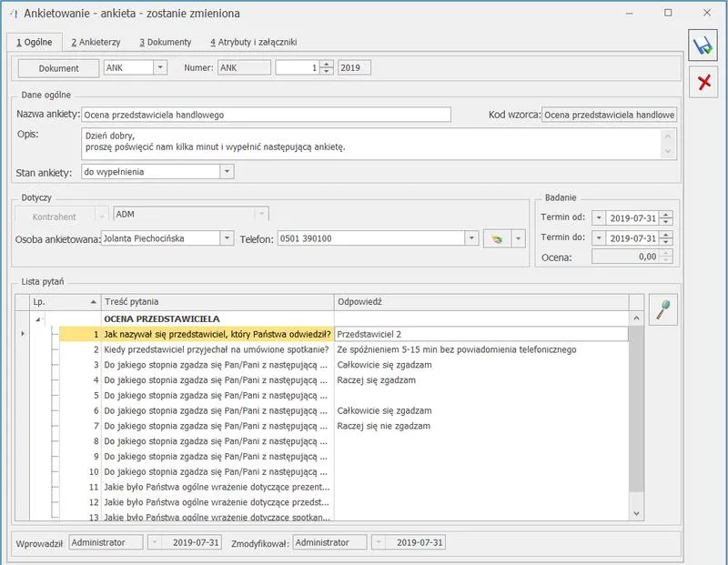Viewport: 728px width, 565px height.
Task: Open the Dokumenty tab
Action: [165, 42]
